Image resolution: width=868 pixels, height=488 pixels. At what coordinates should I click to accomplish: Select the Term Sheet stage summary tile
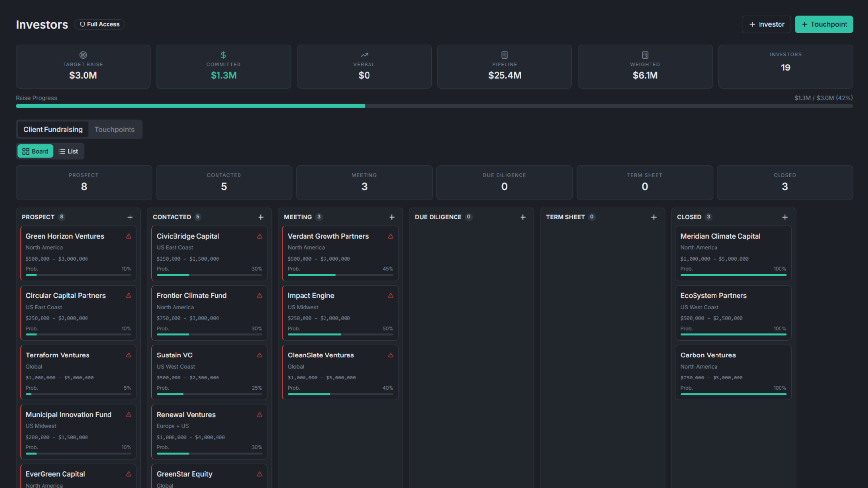click(645, 182)
